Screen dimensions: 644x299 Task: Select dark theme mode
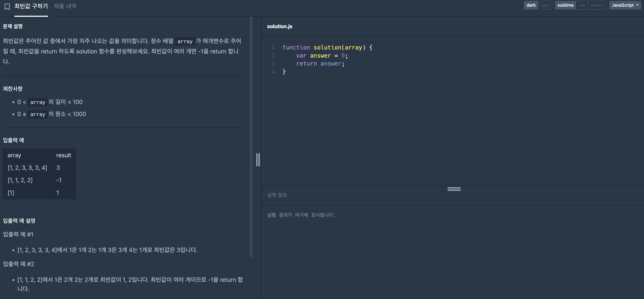531,5
